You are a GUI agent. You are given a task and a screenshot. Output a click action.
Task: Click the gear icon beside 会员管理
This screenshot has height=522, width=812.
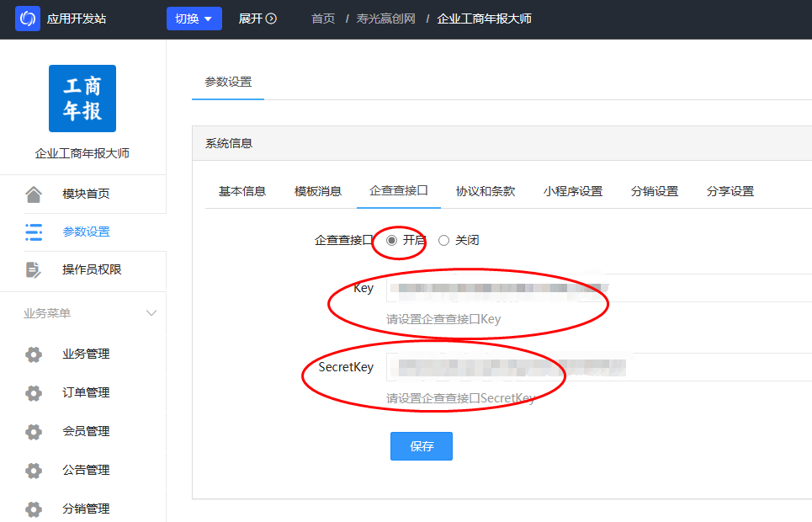(x=34, y=431)
